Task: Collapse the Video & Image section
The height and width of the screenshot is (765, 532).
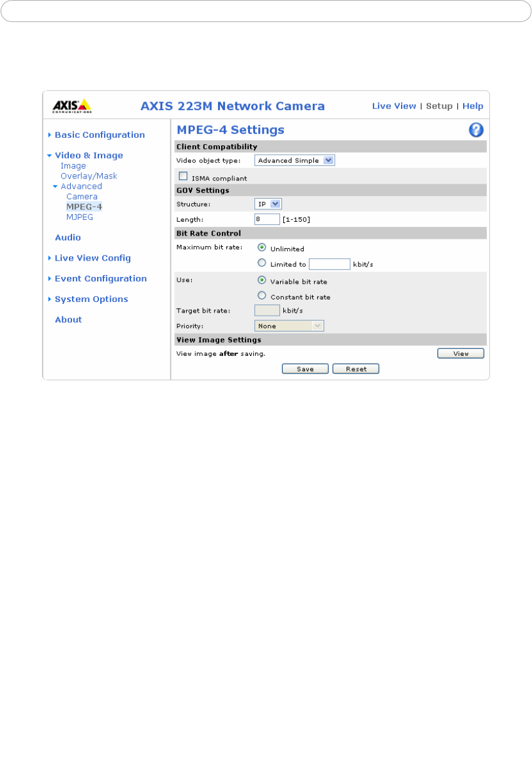Action: click(88, 155)
